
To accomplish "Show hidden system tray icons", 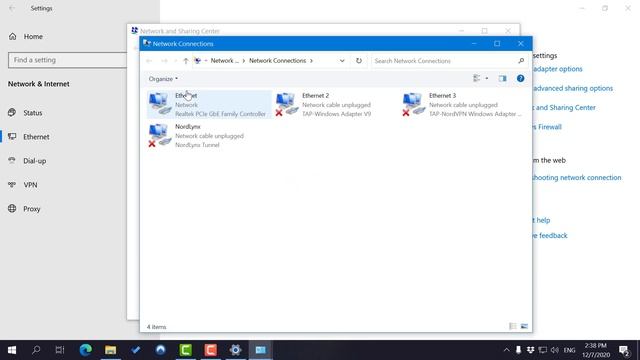I will pyautogui.click(x=507, y=350).
